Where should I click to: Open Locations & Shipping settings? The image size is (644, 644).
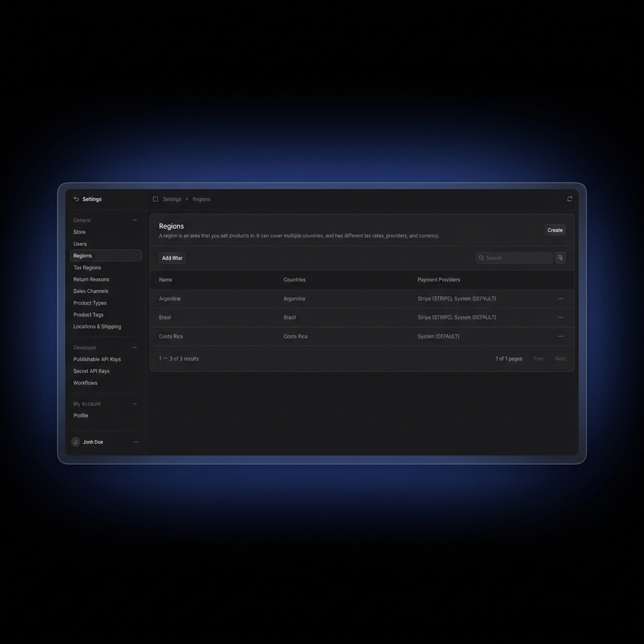point(97,327)
